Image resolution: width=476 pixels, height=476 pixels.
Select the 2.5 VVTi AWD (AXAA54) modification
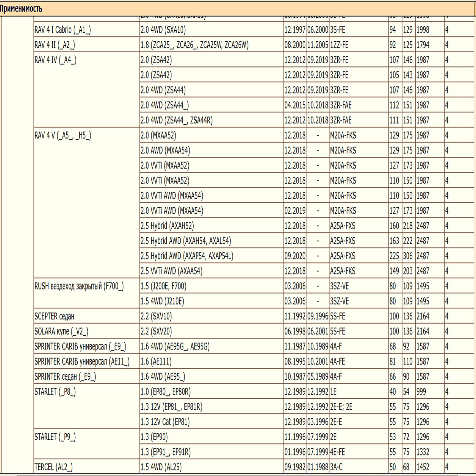[x=171, y=271]
